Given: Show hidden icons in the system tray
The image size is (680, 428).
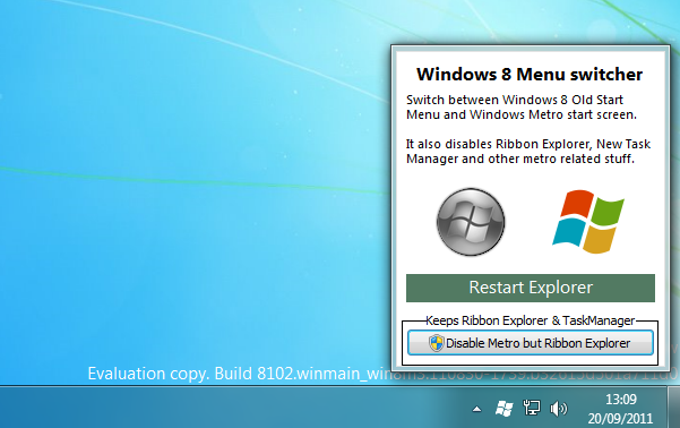Looking at the screenshot, I should point(477,408).
